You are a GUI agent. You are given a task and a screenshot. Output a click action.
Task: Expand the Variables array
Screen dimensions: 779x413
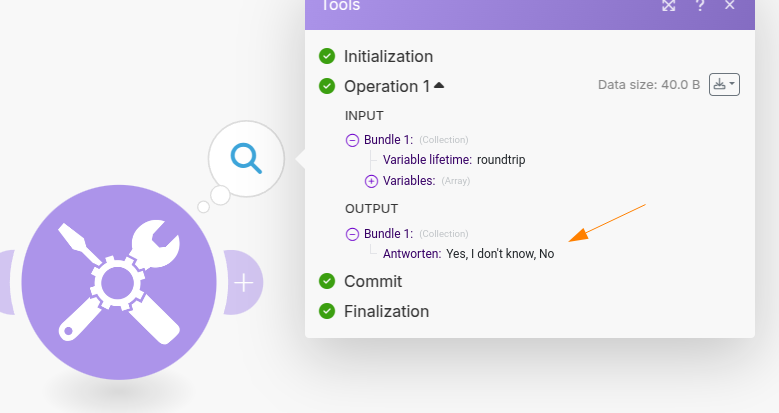[x=371, y=181]
